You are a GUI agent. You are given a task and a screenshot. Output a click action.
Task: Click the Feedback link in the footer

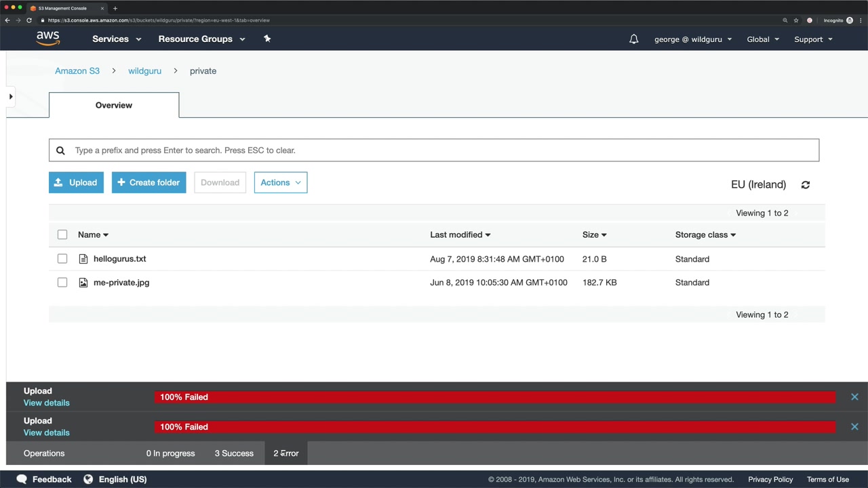tap(52, 479)
